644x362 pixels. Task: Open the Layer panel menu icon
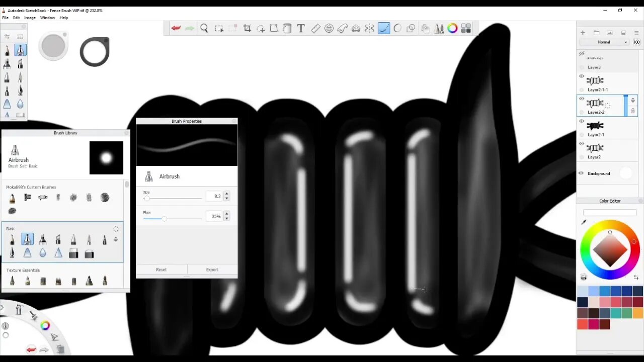point(636,33)
